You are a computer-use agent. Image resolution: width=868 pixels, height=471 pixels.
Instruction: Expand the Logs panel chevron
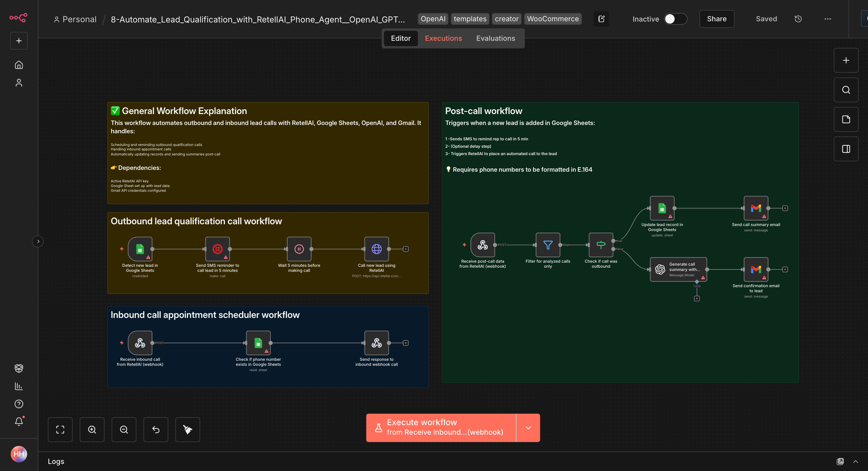click(x=855, y=461)
